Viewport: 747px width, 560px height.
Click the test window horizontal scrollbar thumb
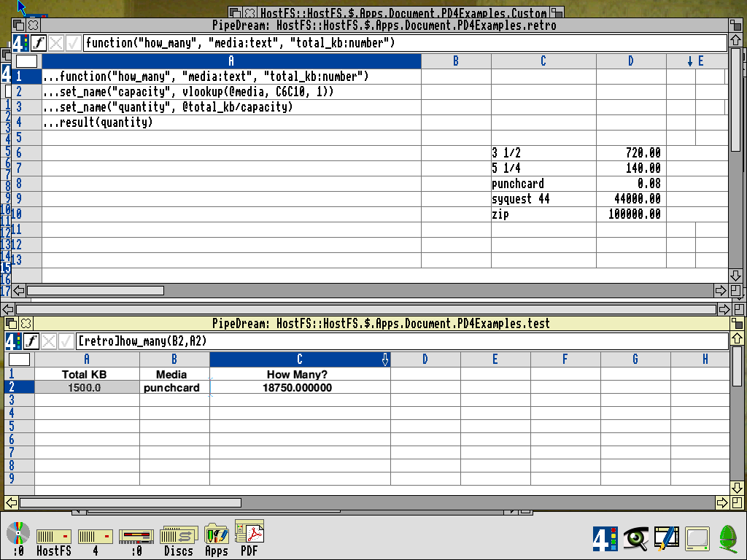coord(131,502)
